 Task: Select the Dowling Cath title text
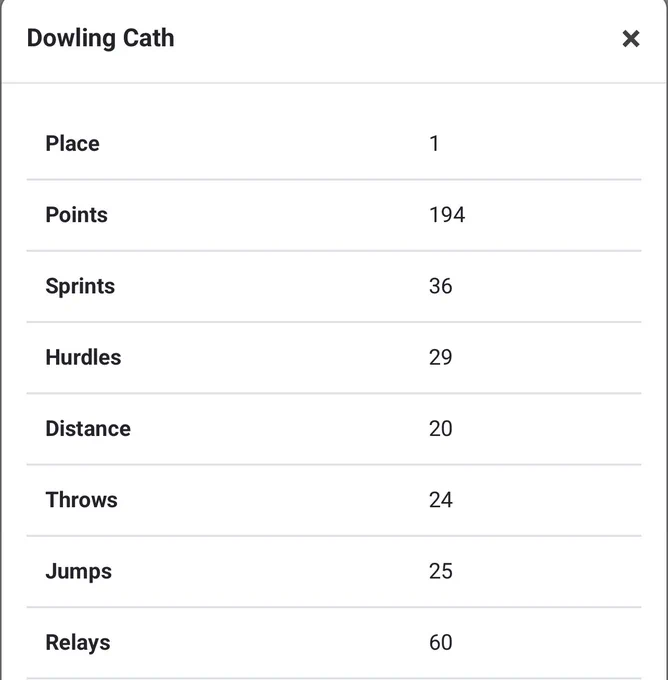[x=101, y=38]
